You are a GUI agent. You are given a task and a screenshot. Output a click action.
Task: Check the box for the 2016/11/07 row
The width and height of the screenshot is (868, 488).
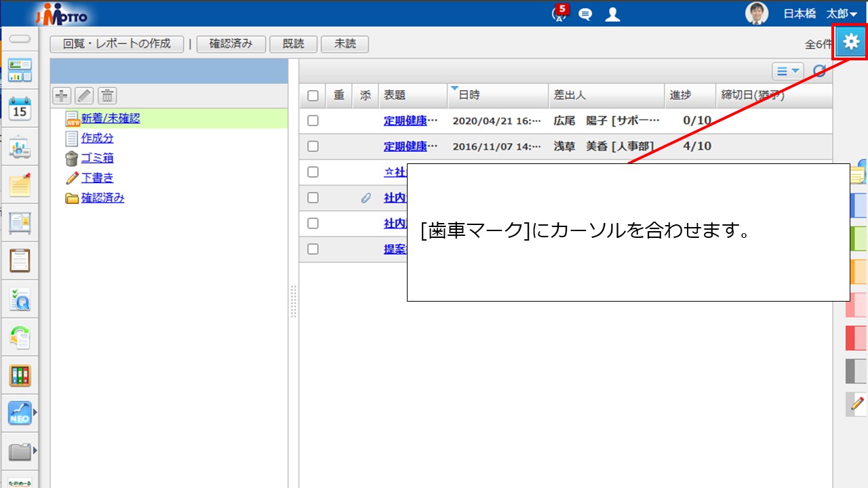[x=313, y=146]
